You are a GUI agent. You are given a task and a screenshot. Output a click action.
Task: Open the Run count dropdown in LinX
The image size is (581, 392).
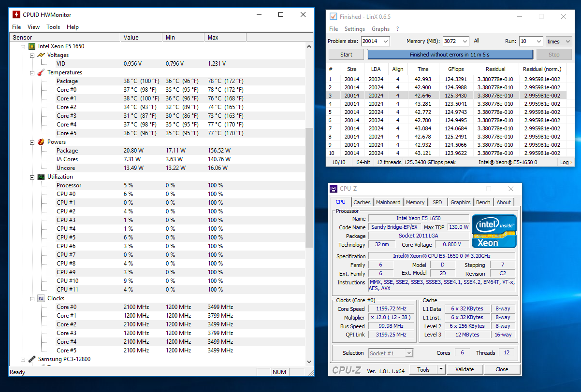click(538, 42)
